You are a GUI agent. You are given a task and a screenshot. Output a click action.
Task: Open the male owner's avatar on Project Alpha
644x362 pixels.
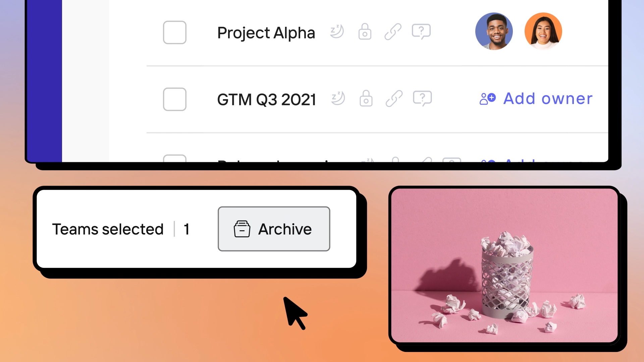(x=494, y=32)
